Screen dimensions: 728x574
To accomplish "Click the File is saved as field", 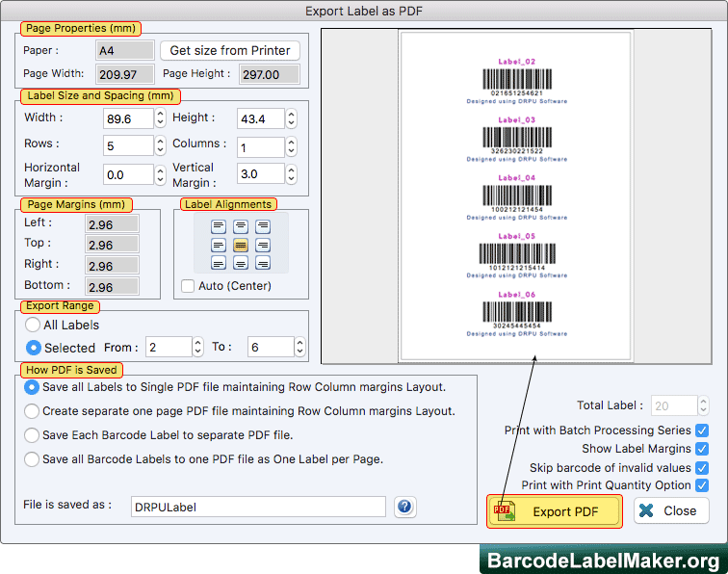I will pyautogui.click(x=258, y=507).
